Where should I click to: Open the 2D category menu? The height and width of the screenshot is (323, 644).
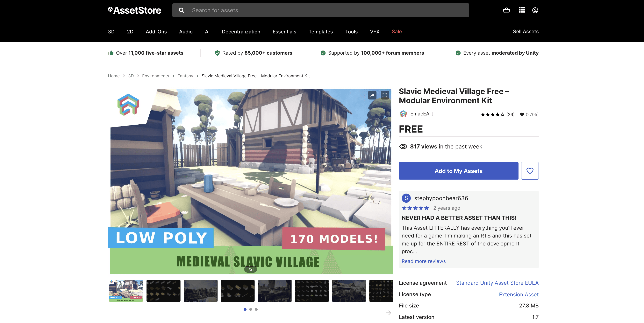tap(130, 32)
